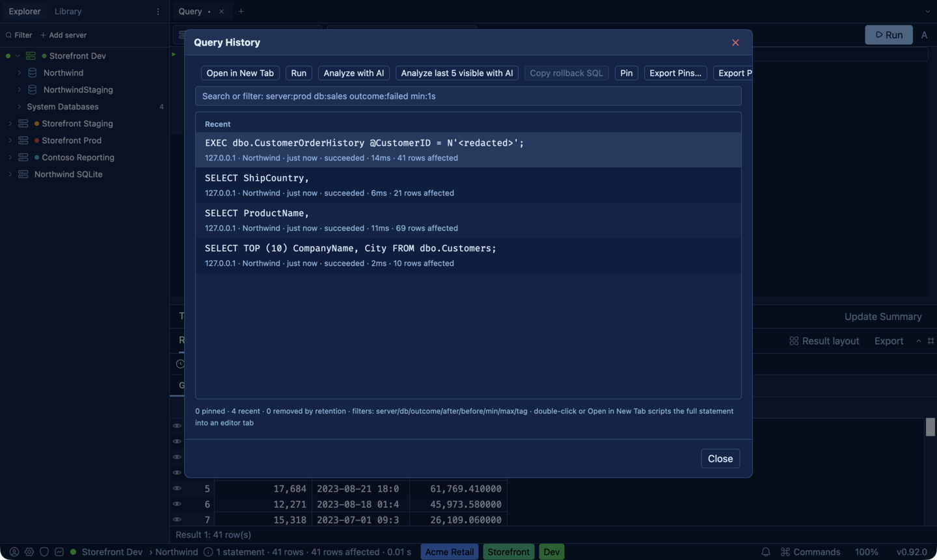Image resolution: width=937 pixels, height=560 pixels.
Task: Click the Copy rollback SQL button
Action: pyautogui.click(x=566, y=73)
